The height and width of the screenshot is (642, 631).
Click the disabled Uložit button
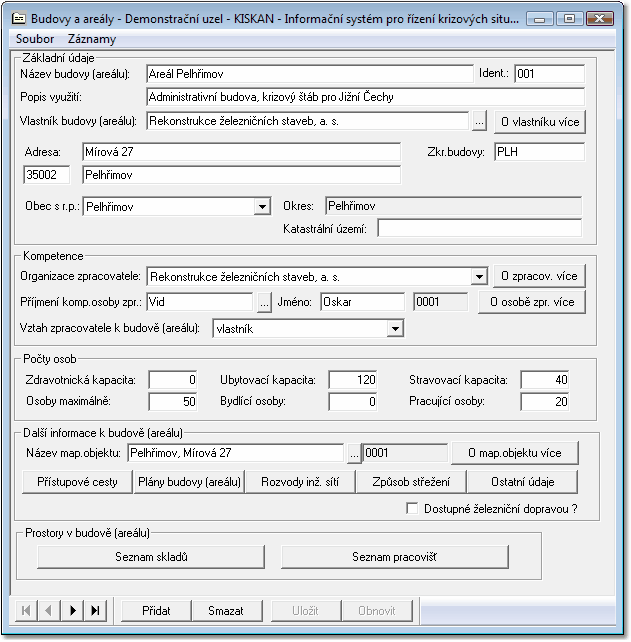(305, 611)
